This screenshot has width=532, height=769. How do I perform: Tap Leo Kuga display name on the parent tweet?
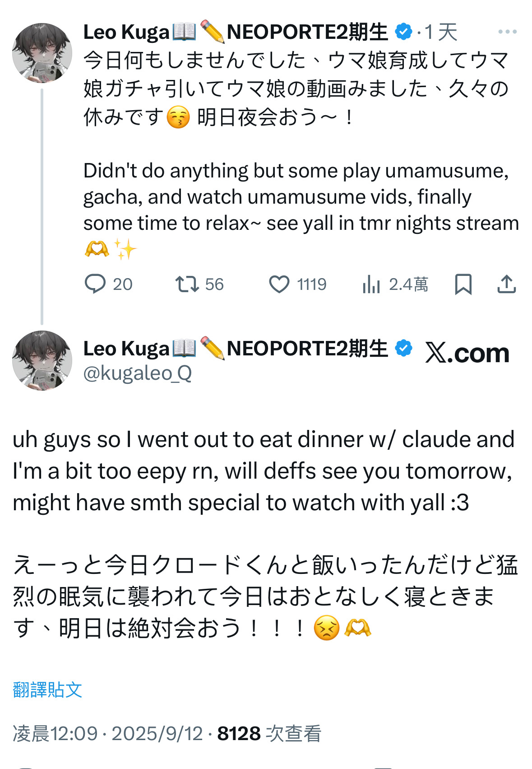[x=126, y=32]
